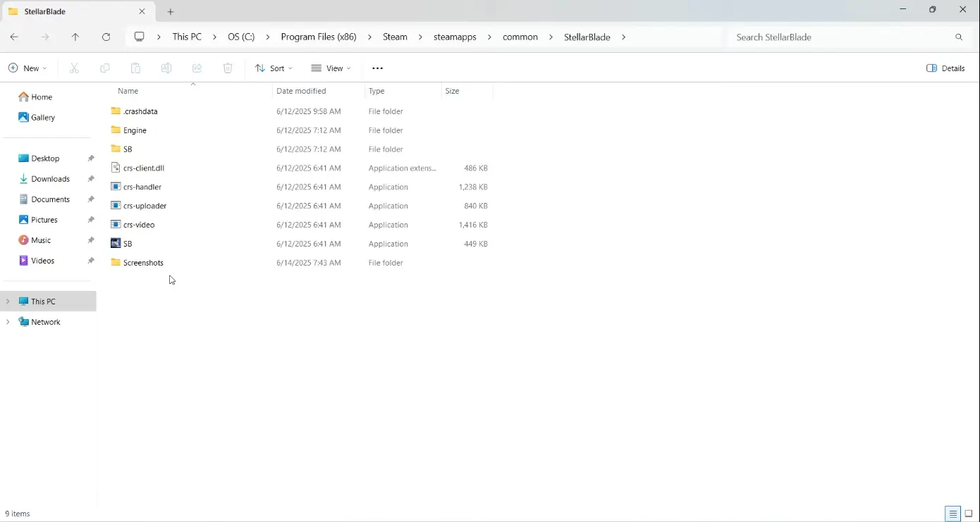Screen dimensions: 980x522
Task: Open the See more ellipsis menu
Action: tap(377, 68)
